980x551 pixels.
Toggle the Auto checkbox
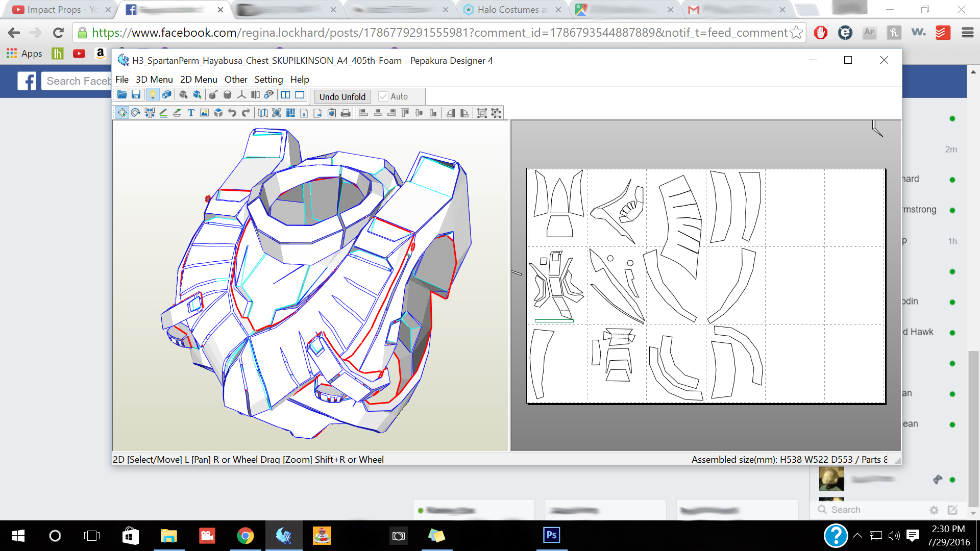(x=383, y=96)
